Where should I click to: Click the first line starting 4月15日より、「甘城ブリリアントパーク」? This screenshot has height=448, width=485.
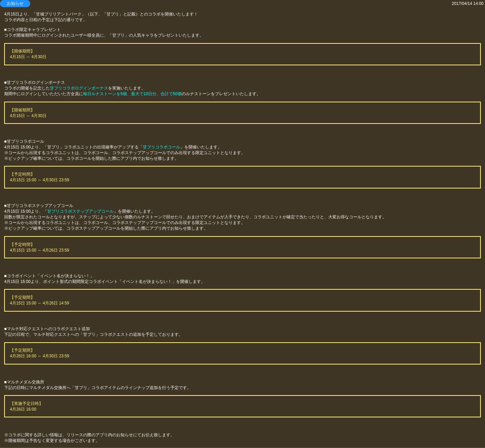101,14
